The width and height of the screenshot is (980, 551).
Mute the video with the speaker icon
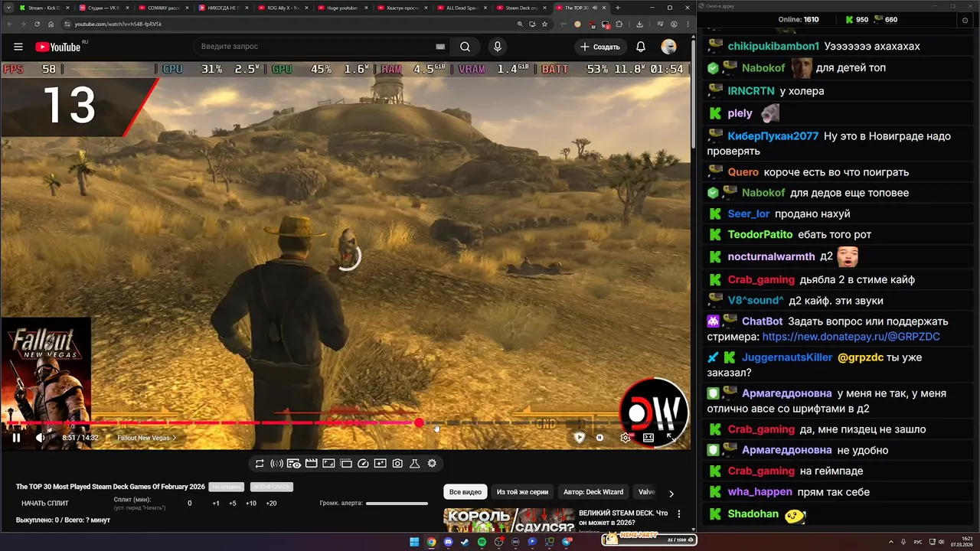41,438
